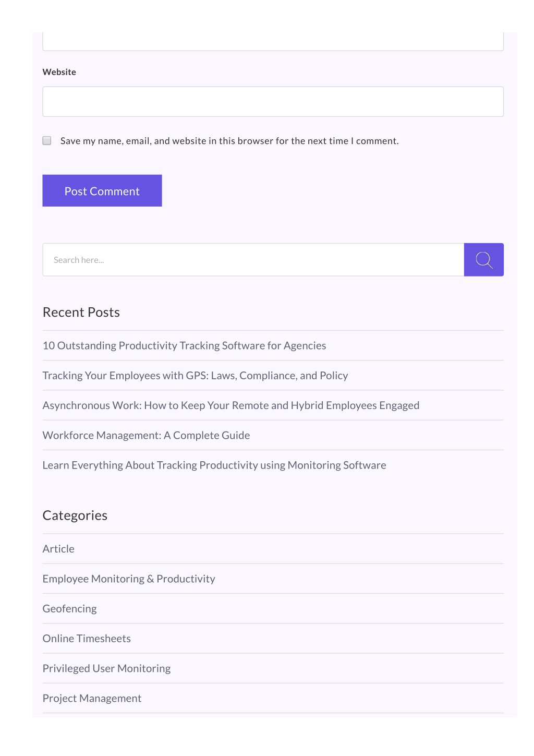Select the Article category
The height and width of the screenshot is (756, 534).
58,549
